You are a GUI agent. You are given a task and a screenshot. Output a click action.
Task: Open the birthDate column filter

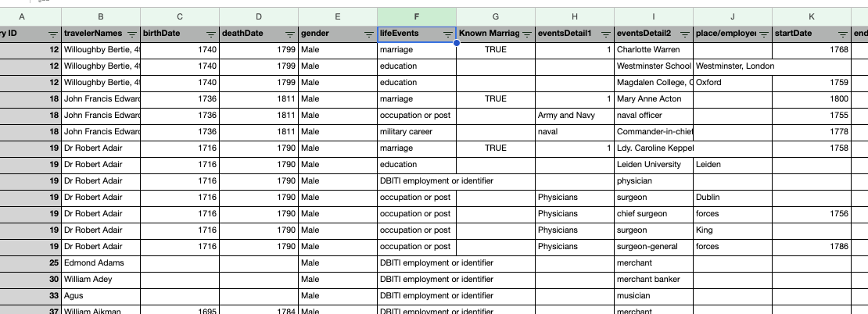click(211, 34)
